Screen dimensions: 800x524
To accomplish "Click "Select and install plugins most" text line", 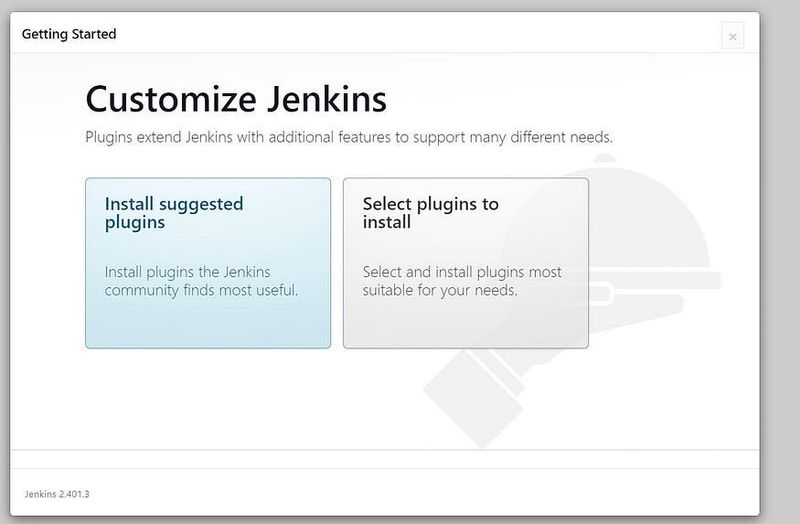I will [x=461, y=272].
